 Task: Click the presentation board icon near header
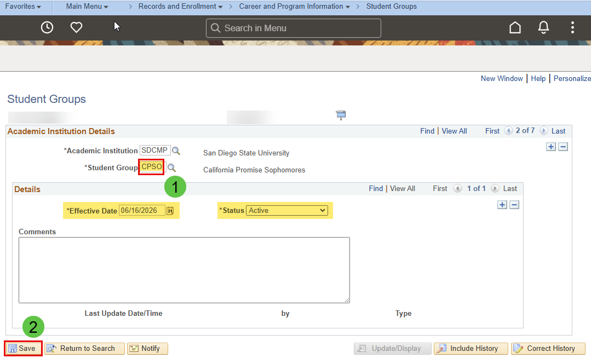[341, 115]
